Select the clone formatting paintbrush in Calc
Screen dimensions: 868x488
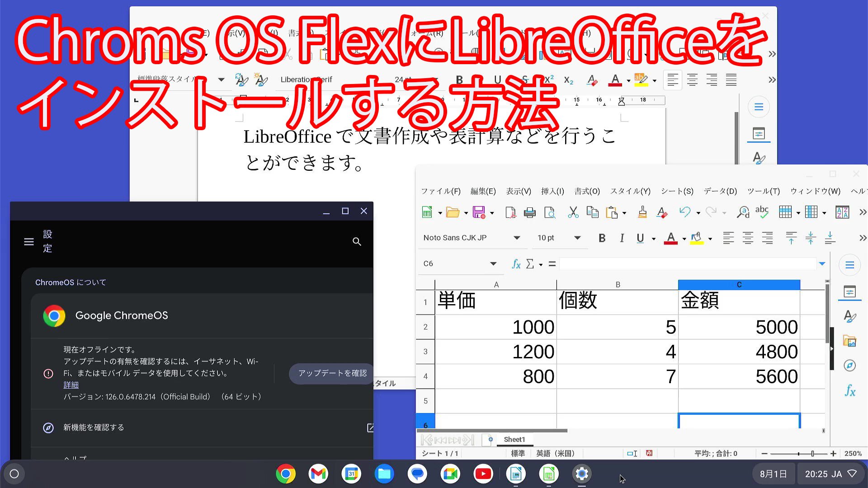click(642, 212)
